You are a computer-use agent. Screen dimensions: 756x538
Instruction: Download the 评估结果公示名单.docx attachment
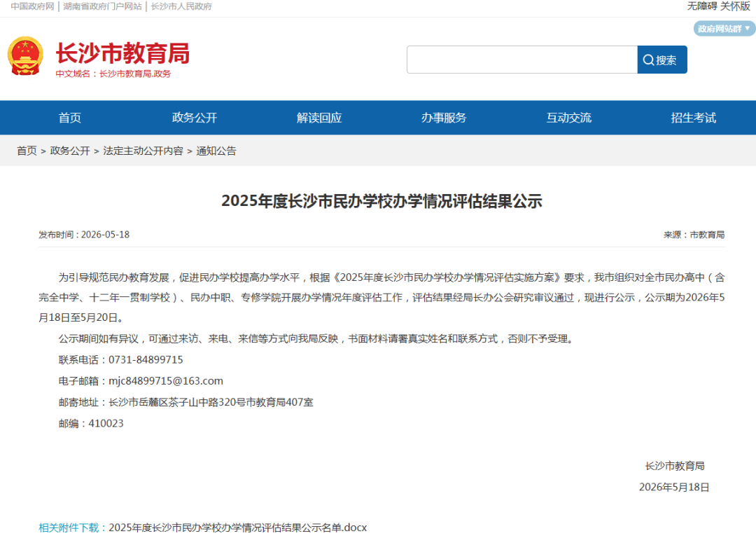click(x=238, y=528)
